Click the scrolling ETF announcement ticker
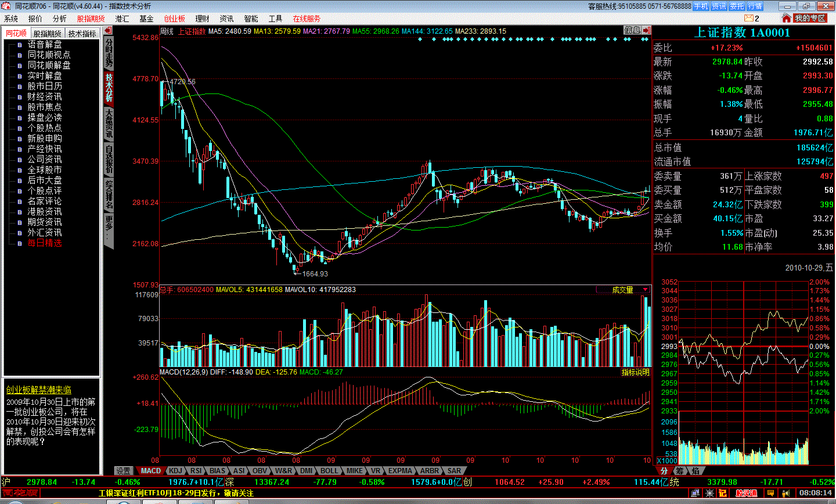Viewport: 836px width, 504px height. point(176,493)
